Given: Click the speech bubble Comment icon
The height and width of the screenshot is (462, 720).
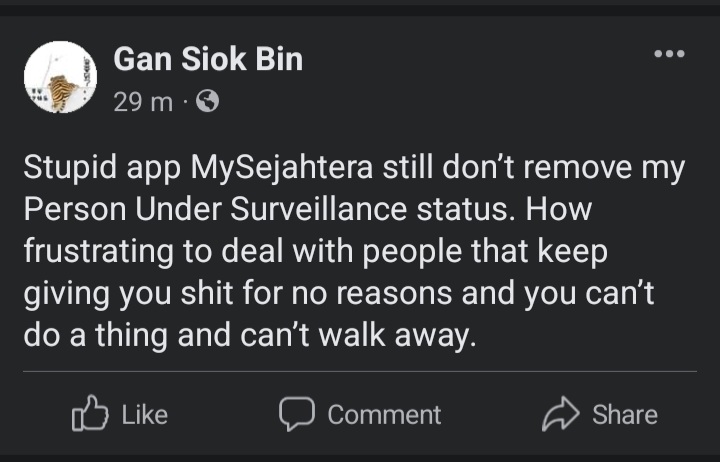Looking at the screenshot, I should [296, 414].
